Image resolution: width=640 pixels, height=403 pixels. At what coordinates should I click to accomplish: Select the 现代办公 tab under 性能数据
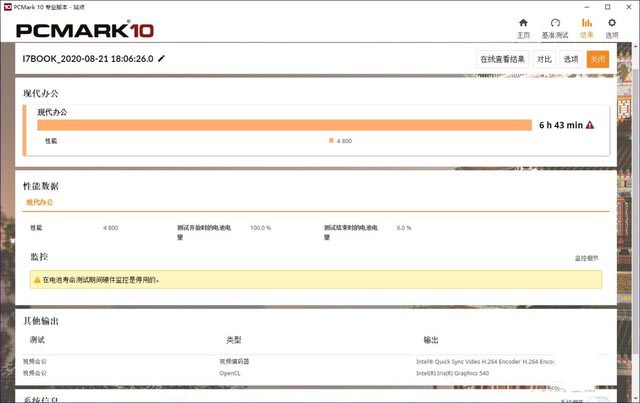[x=40, y=202]
